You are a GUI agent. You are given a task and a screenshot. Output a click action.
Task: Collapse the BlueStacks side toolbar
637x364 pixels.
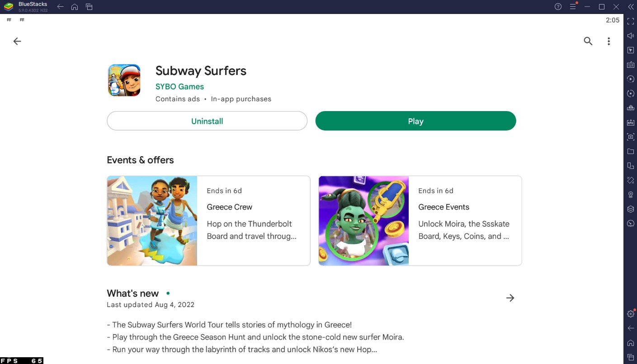click(631, 7)
